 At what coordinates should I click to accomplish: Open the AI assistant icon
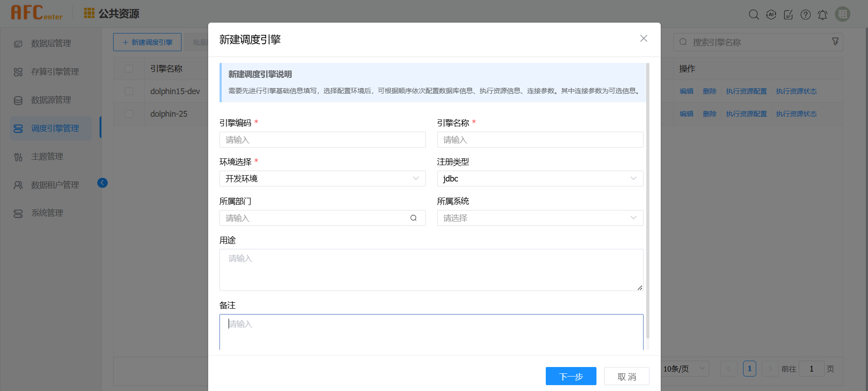click(x=771, y=14)
